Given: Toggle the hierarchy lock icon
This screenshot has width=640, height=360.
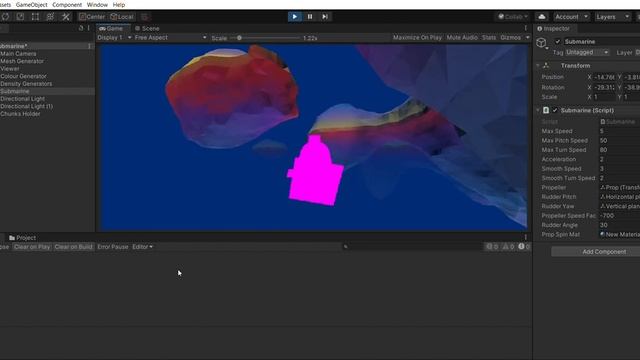Looking at the screenshot, I should (81, 28).
